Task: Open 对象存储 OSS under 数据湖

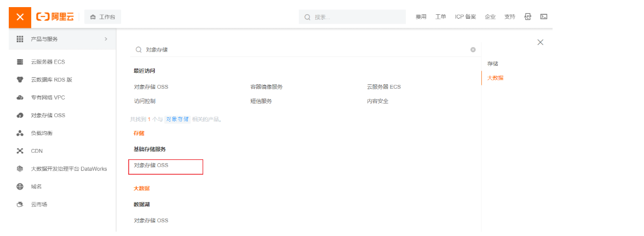Action: [151, 221]
